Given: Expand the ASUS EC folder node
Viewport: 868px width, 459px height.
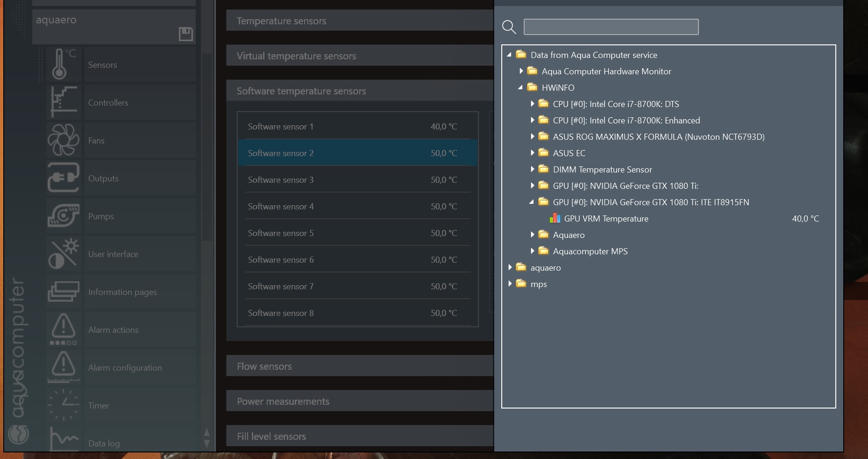Looking at the screenshot, I should (x=532, y=153).
